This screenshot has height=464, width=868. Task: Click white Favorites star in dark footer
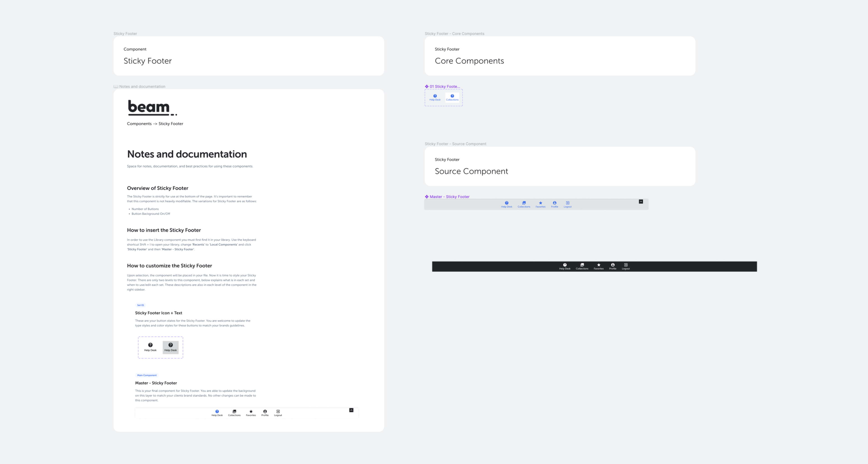coord(598,265)
